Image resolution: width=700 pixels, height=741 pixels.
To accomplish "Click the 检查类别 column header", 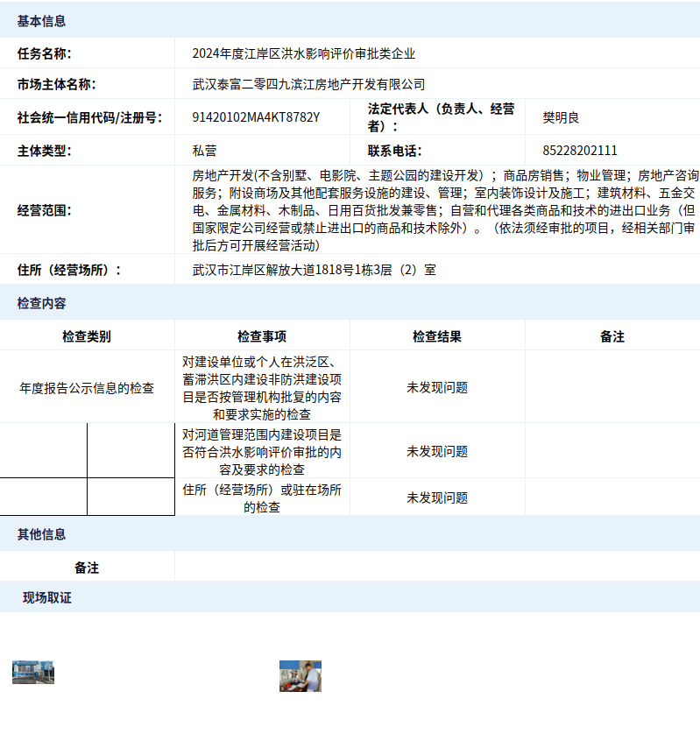I will pyautogui.click(x=87, y=336).
